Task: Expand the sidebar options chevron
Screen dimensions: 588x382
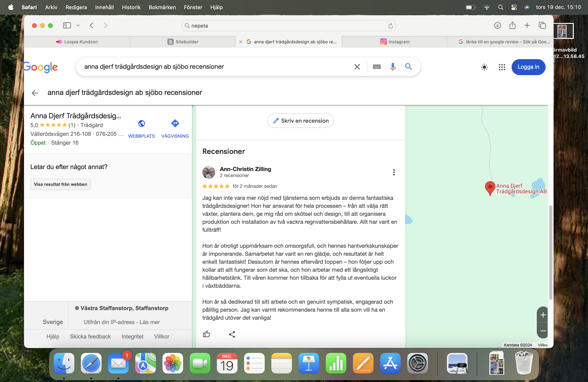Action: tap(78, 25)
